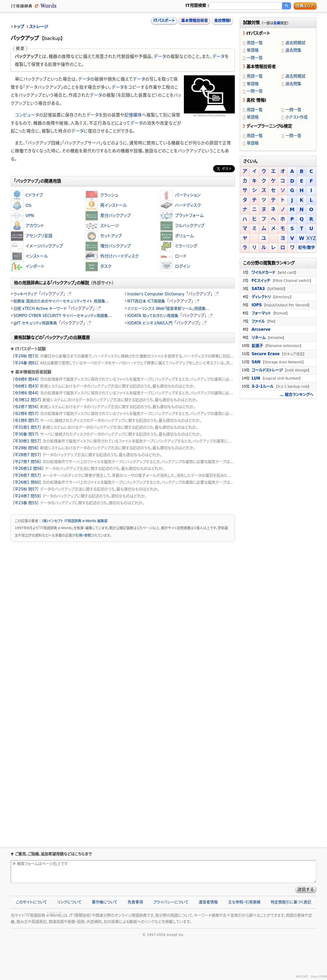Click the 会員エリア button
The image size is (327, 980).
click(305, 6)
